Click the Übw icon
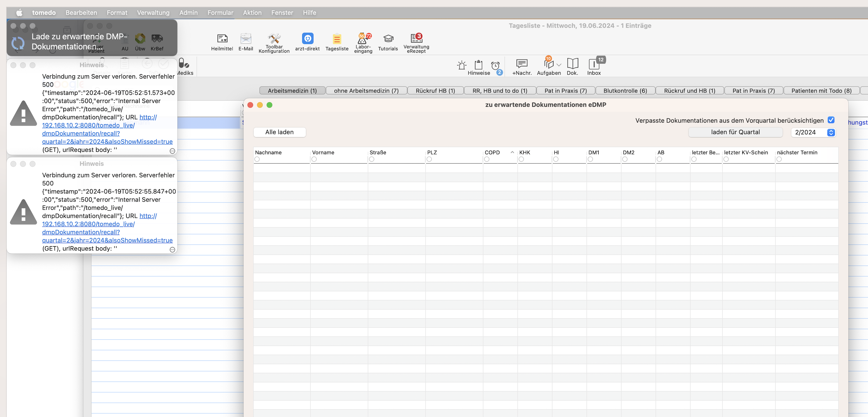Screen dimensions: 868x417 pyautogui.click(x=140, y=42)
